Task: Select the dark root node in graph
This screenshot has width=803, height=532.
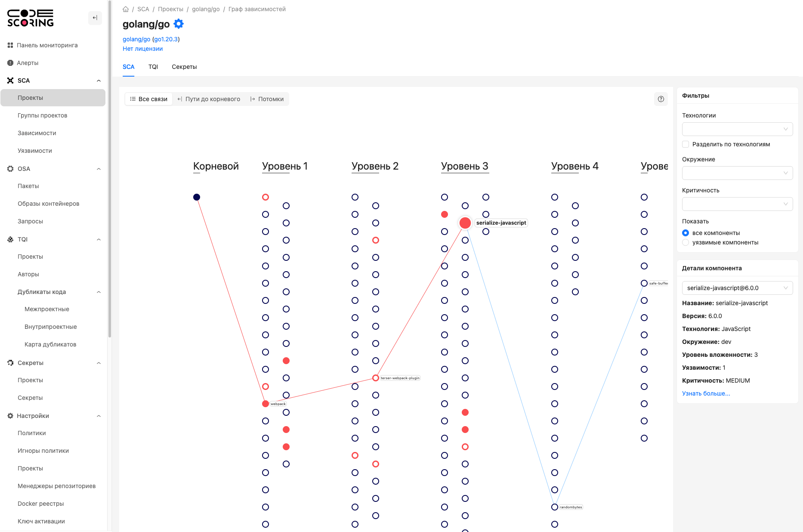Action: pyautogui.click(x=197, y=197)
